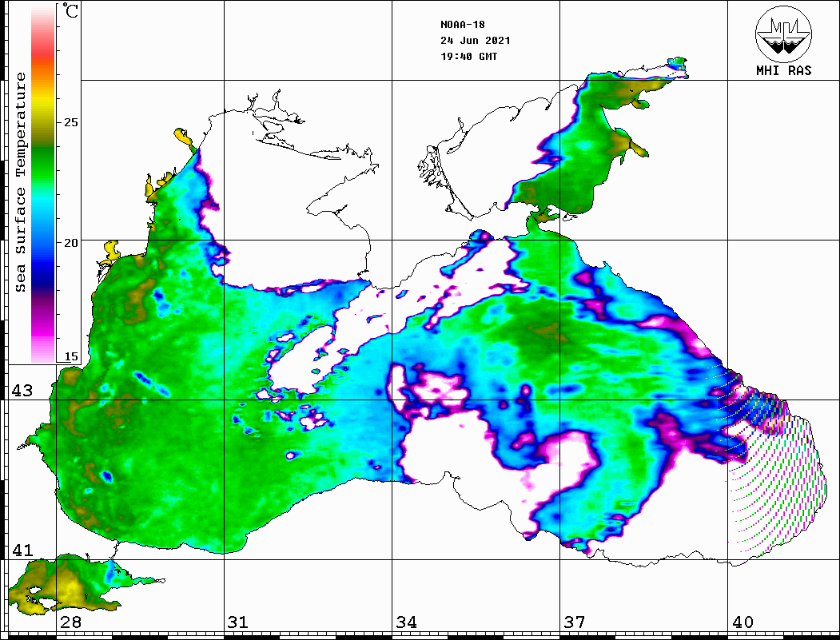Image resolution: width=840 pixels, height=640 pixels.
Task: Click longitude label '28'
Action: point(70,622)
